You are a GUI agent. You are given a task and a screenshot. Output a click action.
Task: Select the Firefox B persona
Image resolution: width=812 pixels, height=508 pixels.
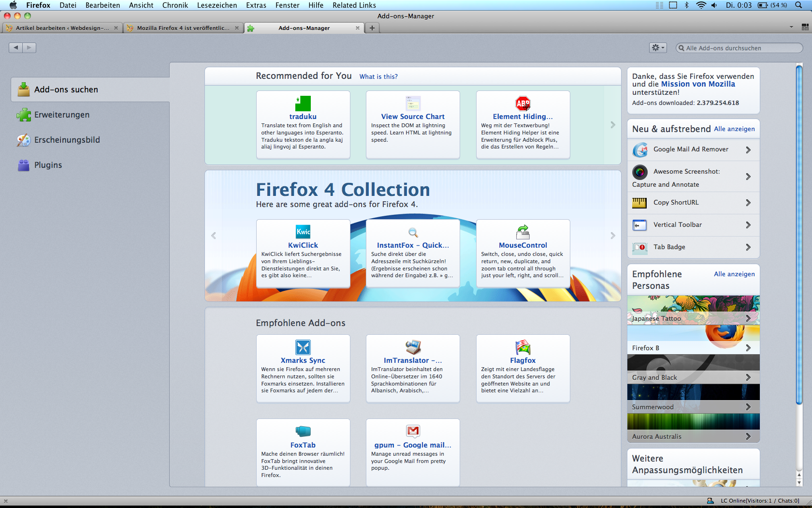click(693, 340)
